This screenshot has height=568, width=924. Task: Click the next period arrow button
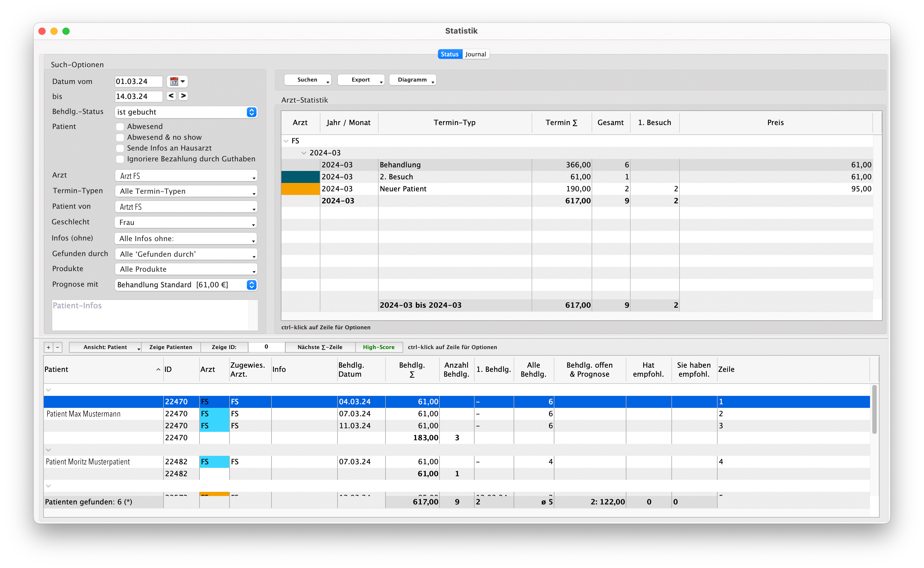tap(183, 96)
